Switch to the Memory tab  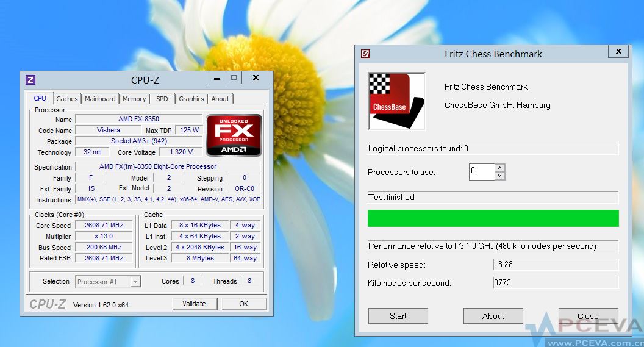point(134,99)
